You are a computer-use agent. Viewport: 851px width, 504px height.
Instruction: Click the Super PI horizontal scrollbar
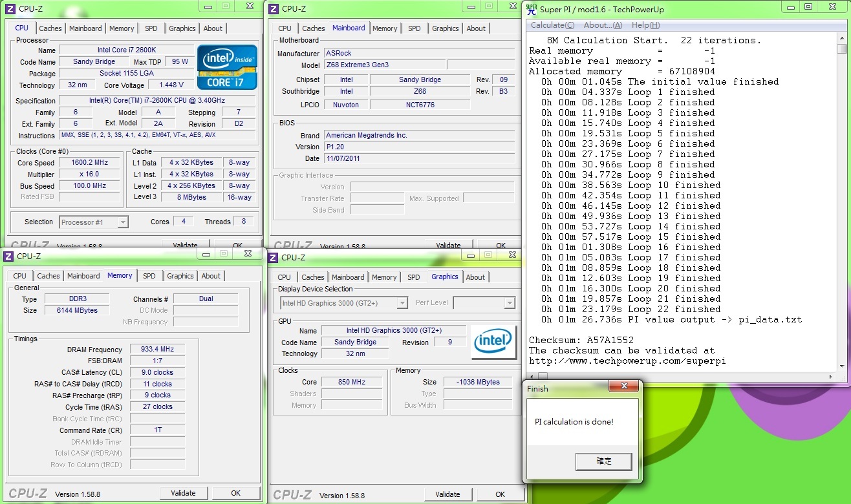(x=682, y=376)
